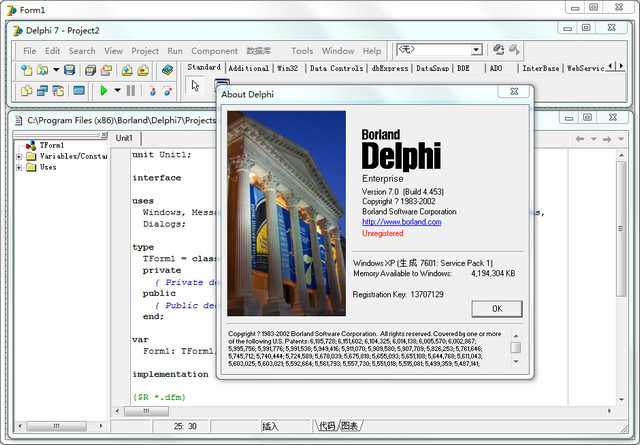Viewport: 640px width, 445px height.
Task: Expand the Variables/Constants tree node
Action: (x=19, y=156)
